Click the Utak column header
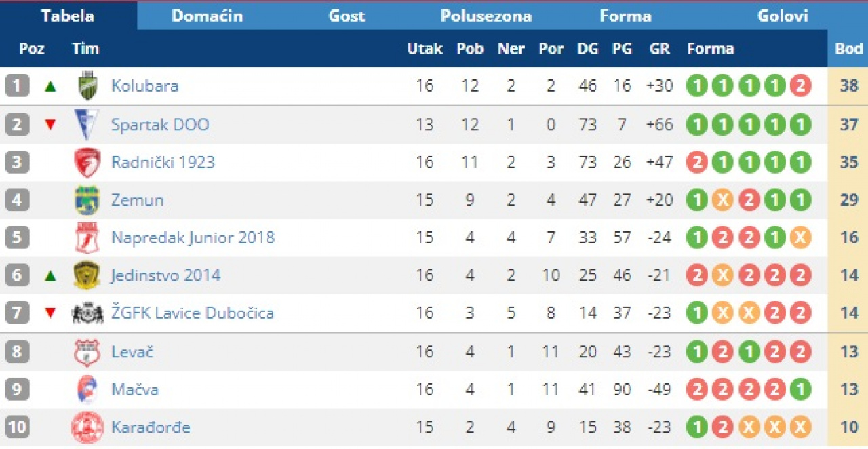This screenshot has width=868, height=449. point(425,49)
